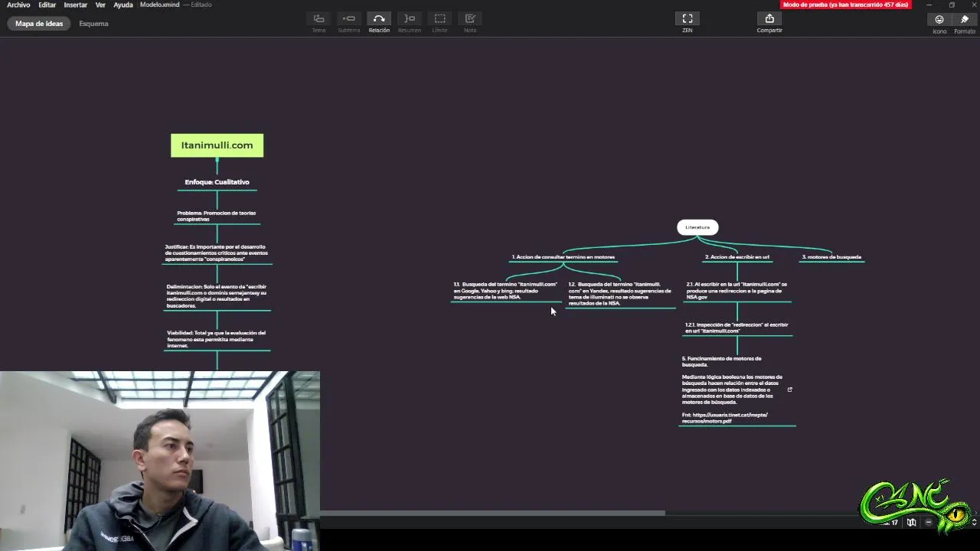This screenshot has height=551, width=980.
Task: Open the hyperlink icon beside booleana note
Action: [790, 390]
